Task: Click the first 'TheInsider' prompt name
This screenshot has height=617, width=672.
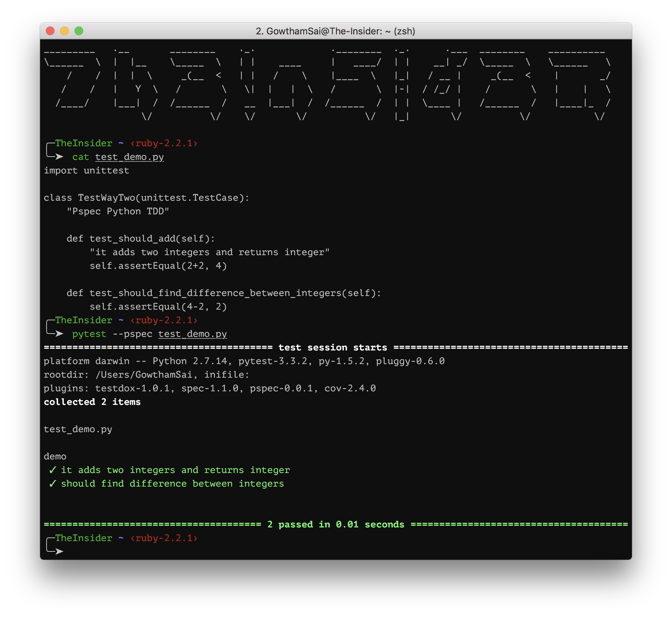Action: pos(83,143)
